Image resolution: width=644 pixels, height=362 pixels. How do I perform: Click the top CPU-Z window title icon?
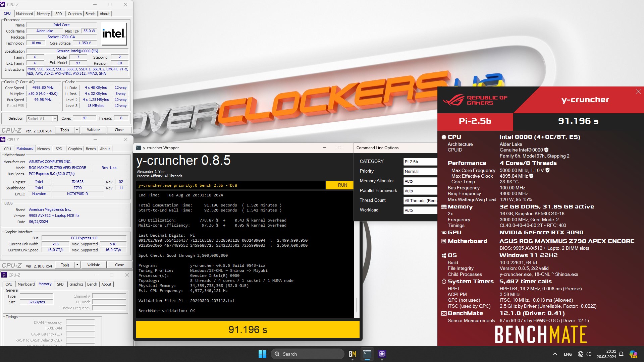coord(3,4)
